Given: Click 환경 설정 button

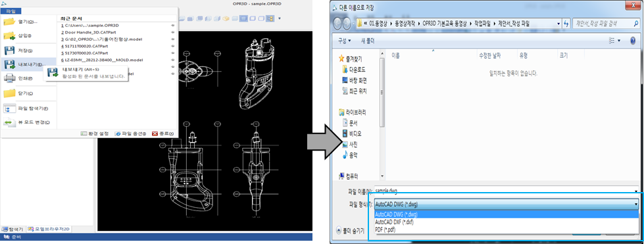Looking at the screenshot, I should point(95,134).
